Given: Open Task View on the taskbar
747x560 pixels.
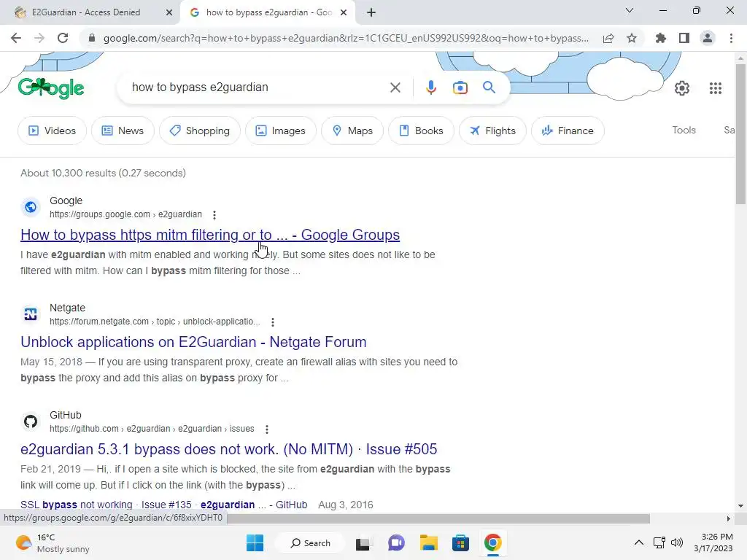Looking at the screenshot, I should pyautogui.click(x=363, y=543).
